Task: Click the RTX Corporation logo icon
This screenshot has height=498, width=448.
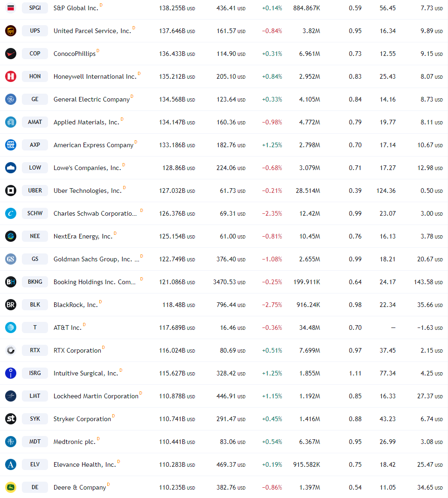Action: 11,350
